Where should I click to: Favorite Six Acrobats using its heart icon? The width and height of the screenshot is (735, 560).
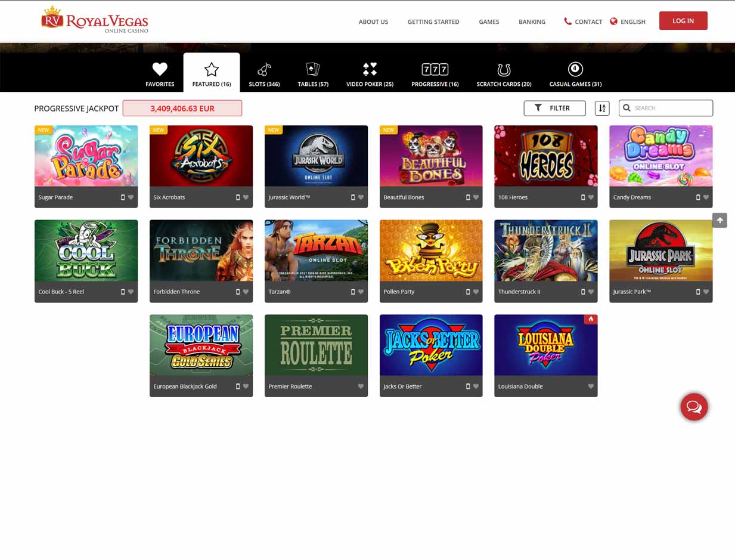point(246,197)
